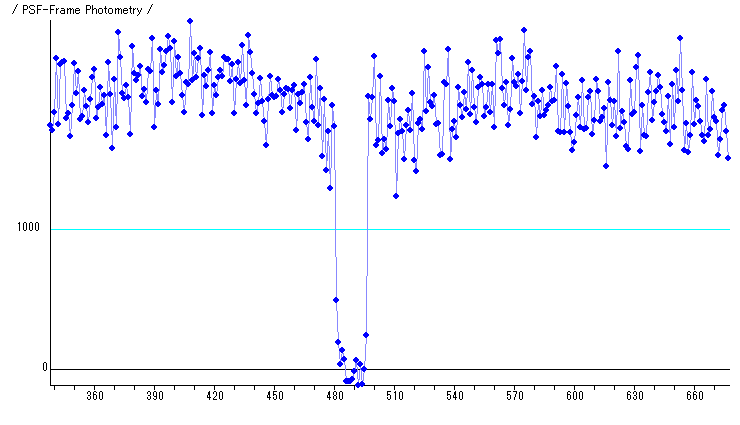
Task: Pick the 510 x-axis tick label
Action: pos(395,397)
